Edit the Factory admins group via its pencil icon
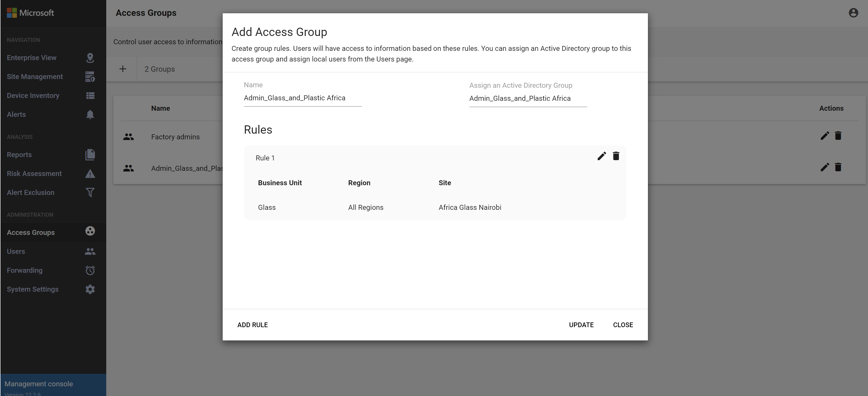868x396 pixels. click(x=825, y=136)
